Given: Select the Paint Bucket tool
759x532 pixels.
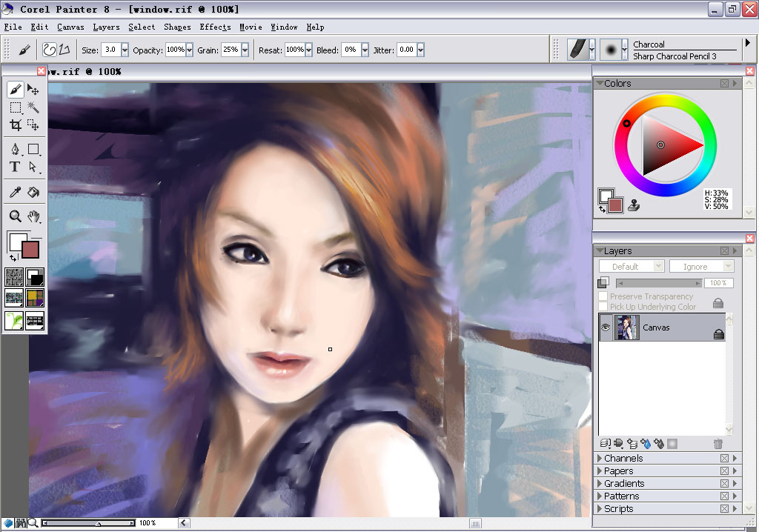Looking at the screenshot, I should 33,192.
